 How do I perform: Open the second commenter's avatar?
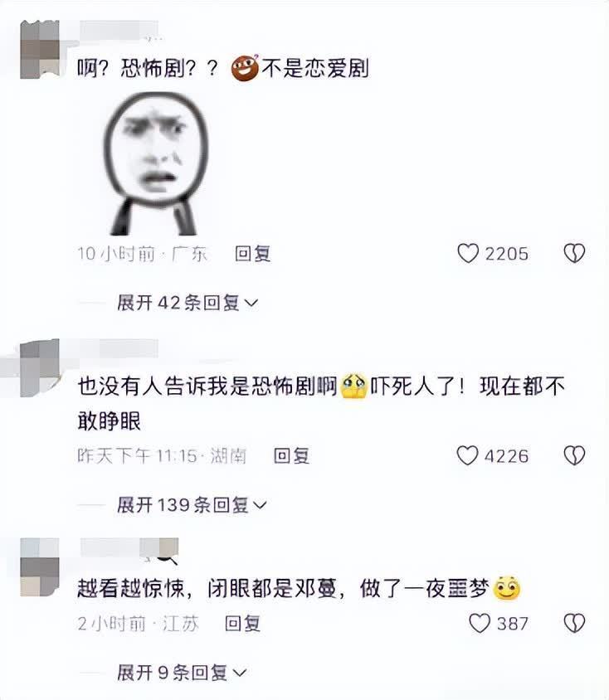coord(40,368)
